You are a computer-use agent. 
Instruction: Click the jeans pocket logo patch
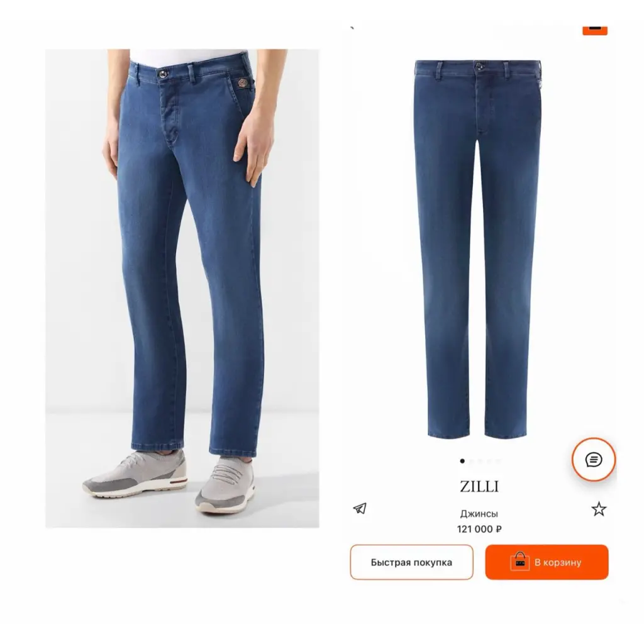(242, 83)
